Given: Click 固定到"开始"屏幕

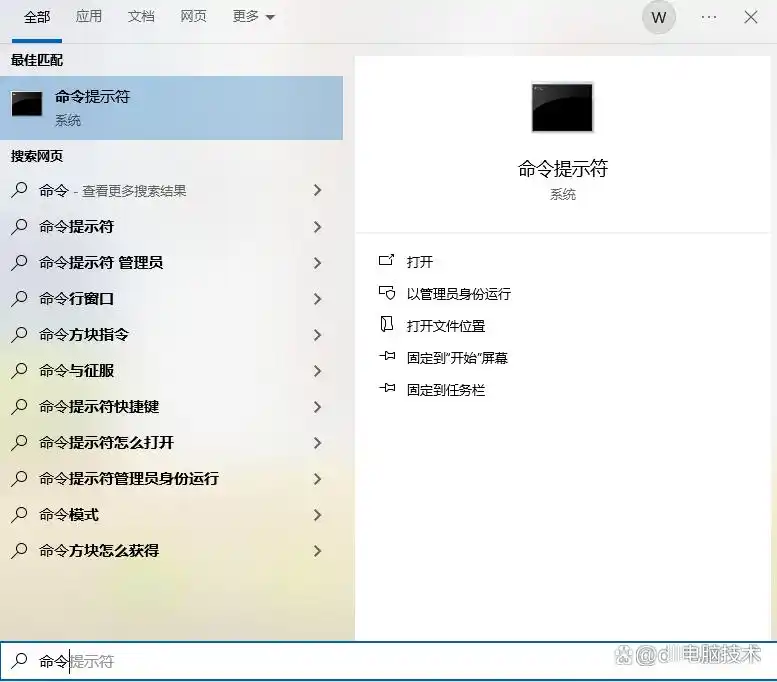Looking at the screenshot, I should pos(457,358).
